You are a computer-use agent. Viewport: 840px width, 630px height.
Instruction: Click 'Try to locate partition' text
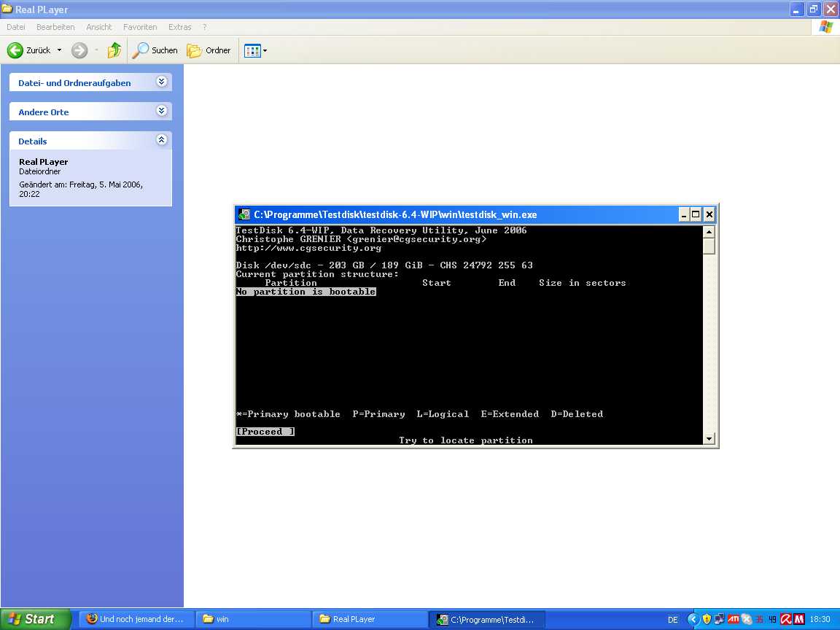point(465,440)
